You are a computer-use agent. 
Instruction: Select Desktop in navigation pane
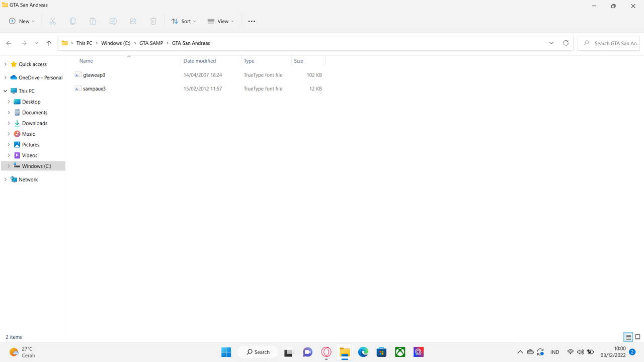[31, 102]
